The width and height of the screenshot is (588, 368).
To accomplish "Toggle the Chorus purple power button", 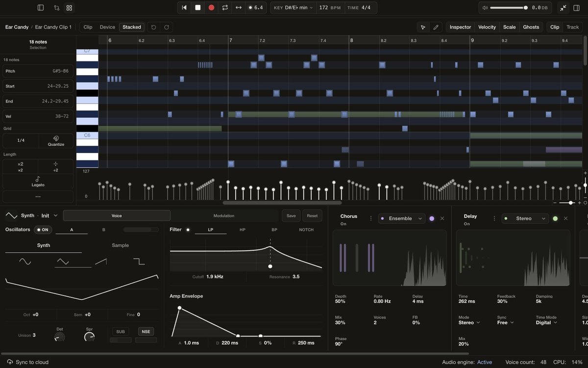I will click(432, 218).
